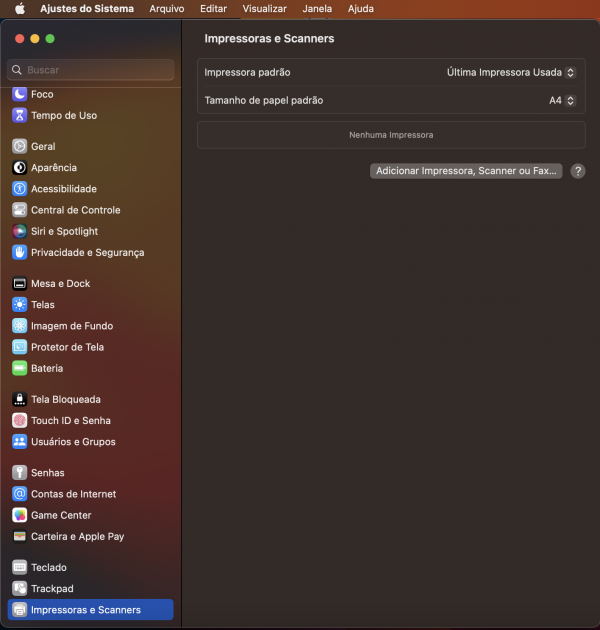Click the Nenhuma Impressora list area
600x630 pixels.
[391, 135]
